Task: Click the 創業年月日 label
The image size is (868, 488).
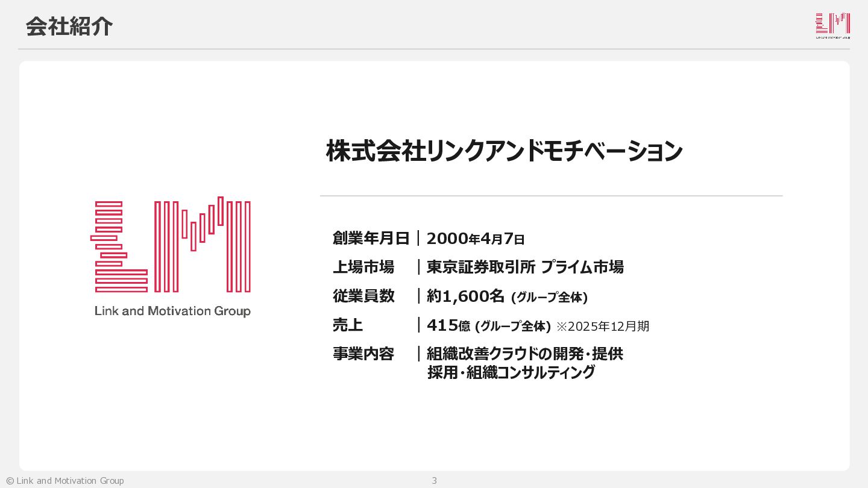Action: click(371, 238)
